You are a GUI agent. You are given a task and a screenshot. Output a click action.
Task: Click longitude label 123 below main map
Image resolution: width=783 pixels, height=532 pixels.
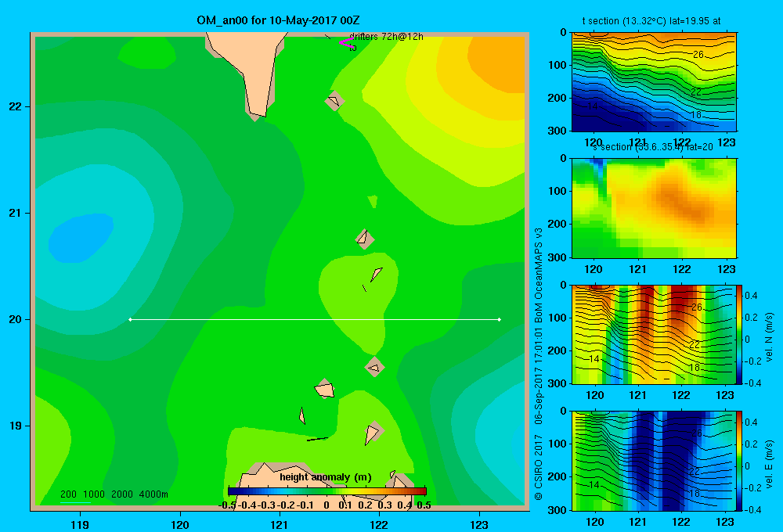(x=479, y=524)
